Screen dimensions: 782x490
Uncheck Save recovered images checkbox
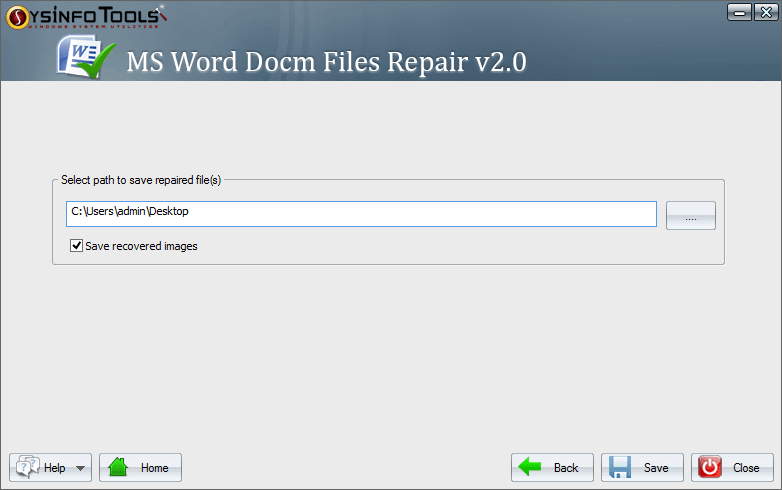pyautogui.click(x=76, y=246)
